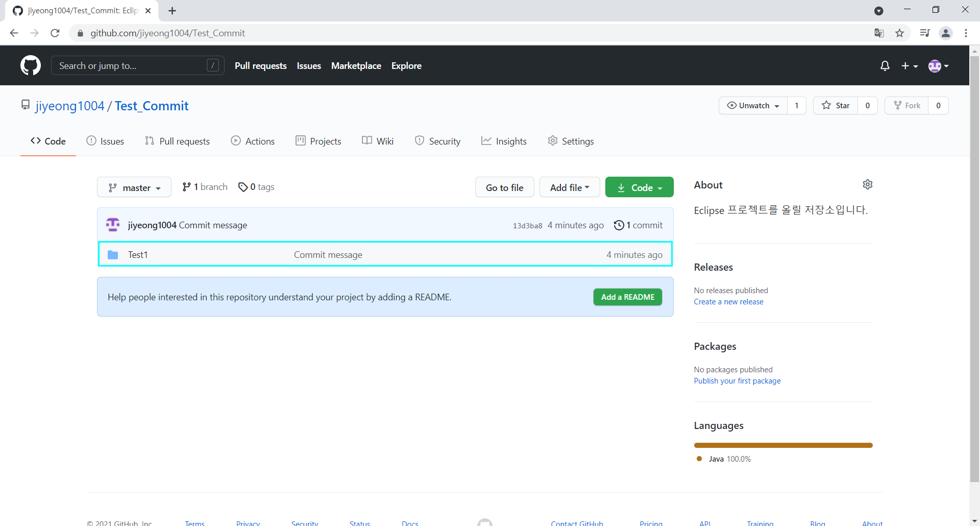The height and width of the screenshot is (526, 980).
Task: Click Issues in the top navbar
Action: [309, 66]
